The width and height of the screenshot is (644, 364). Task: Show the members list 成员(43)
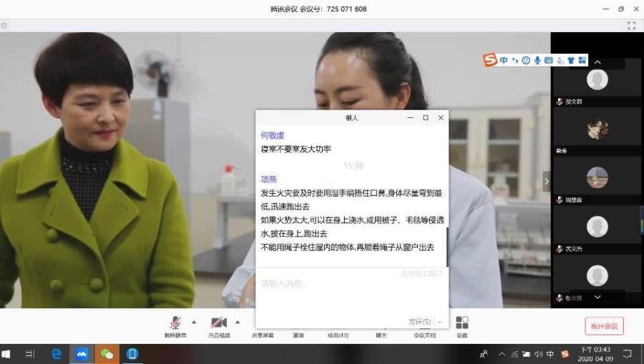338,335
